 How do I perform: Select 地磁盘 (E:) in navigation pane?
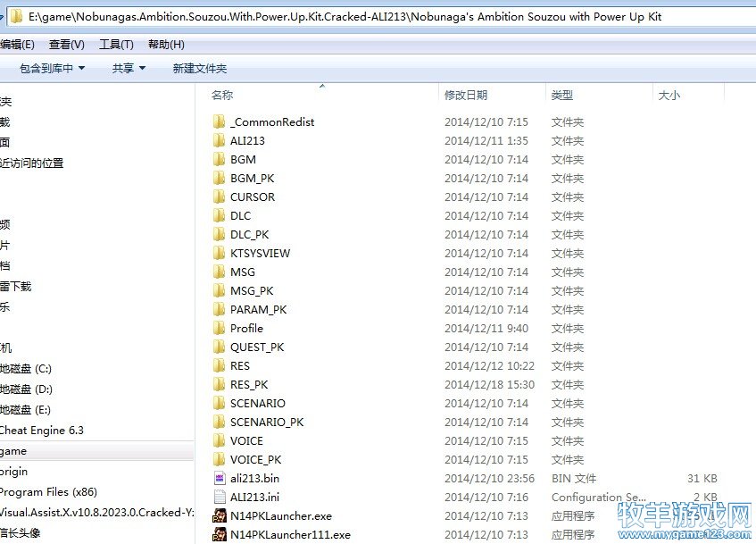click(25, 410)
